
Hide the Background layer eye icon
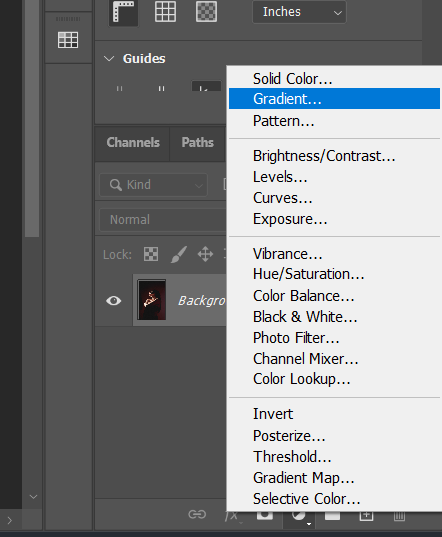coord(114,301)
